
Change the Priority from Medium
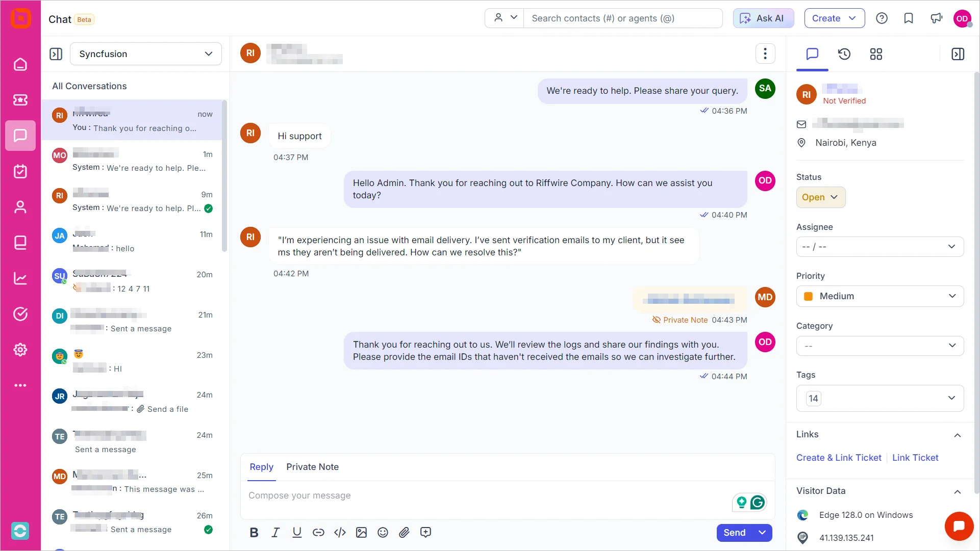click(880, 296)
